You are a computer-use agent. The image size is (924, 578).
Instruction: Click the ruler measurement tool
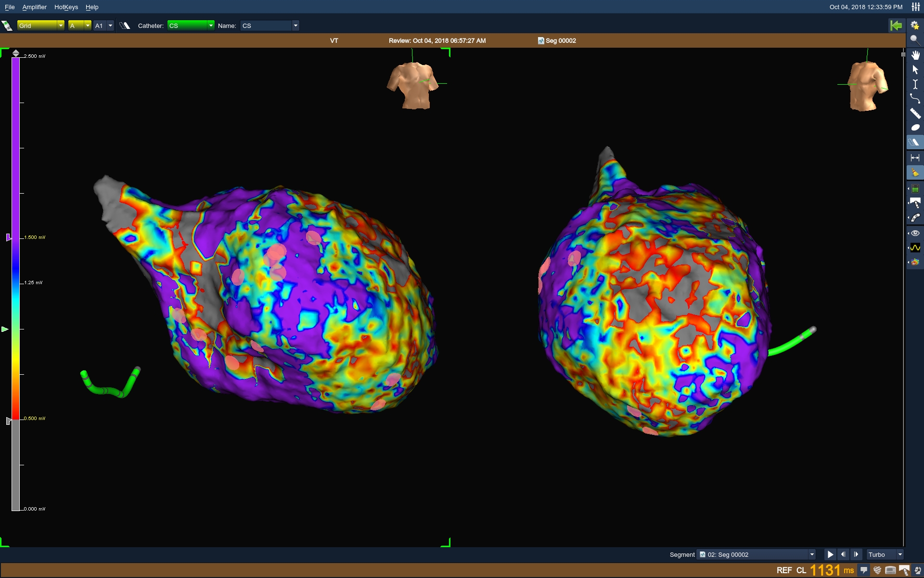915,114
